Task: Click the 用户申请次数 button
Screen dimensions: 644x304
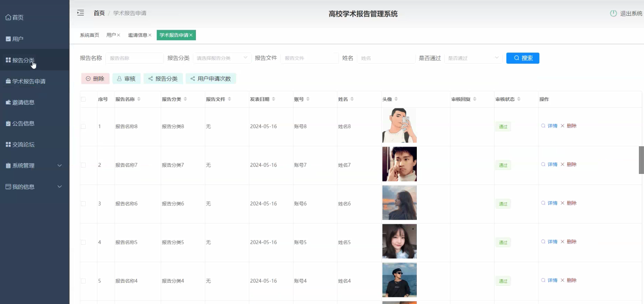Action: (x=211, y=79)
